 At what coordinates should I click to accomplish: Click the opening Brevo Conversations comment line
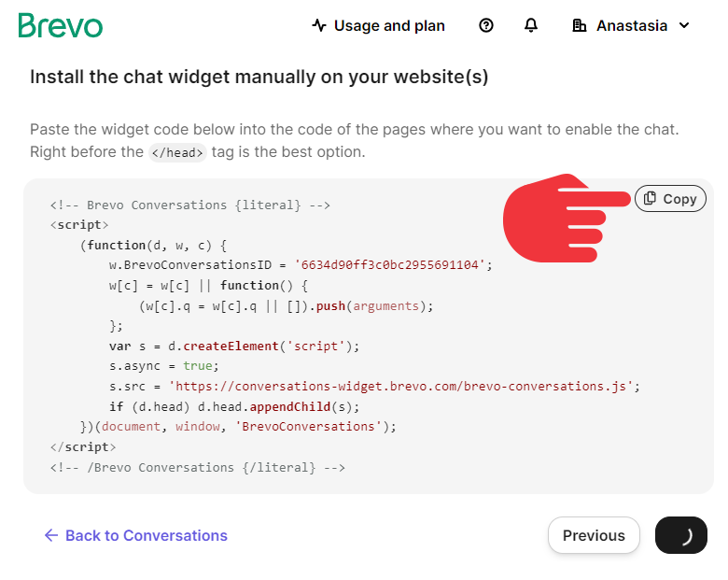pyautogui.click(x=190, y=205)
